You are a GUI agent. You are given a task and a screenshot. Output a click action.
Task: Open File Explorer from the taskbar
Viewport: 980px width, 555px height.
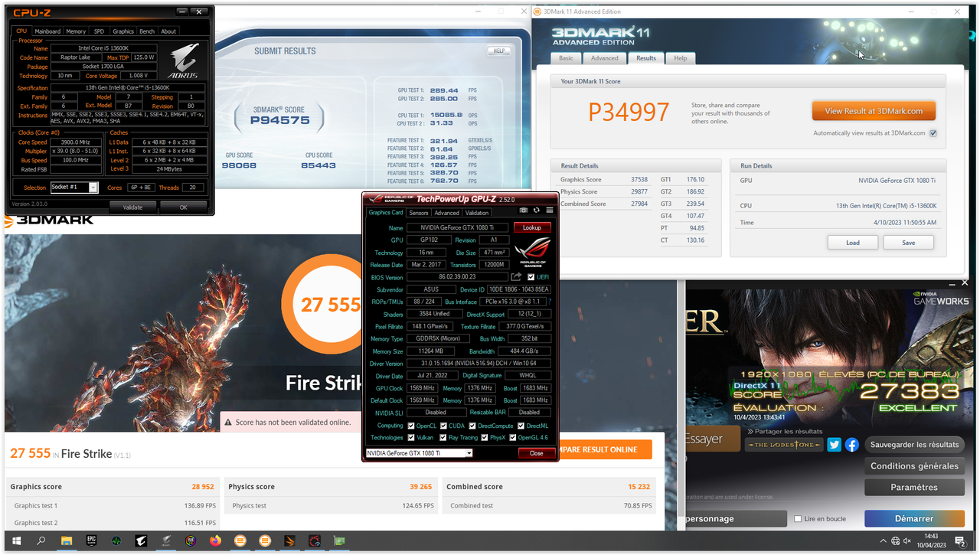click(x=66, y=541)
